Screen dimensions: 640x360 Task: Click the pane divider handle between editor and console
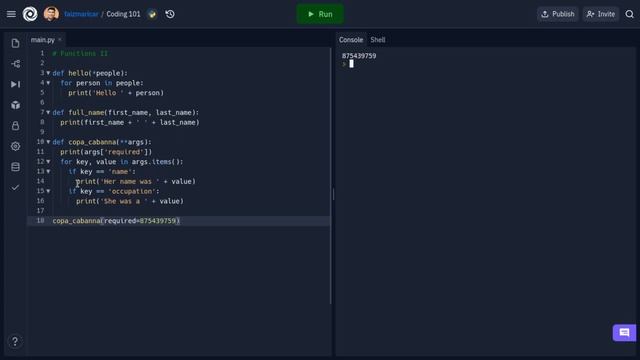(333, 194)
